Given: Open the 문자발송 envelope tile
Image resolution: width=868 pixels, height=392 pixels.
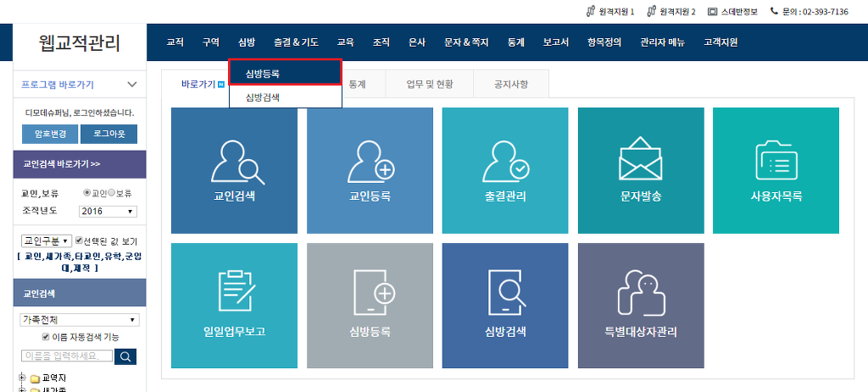Looking at the screenshot, I should pos(641,170).
